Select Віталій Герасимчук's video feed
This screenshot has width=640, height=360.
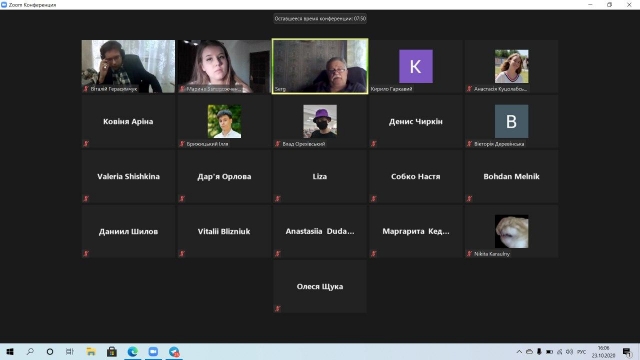click(128, 66)
